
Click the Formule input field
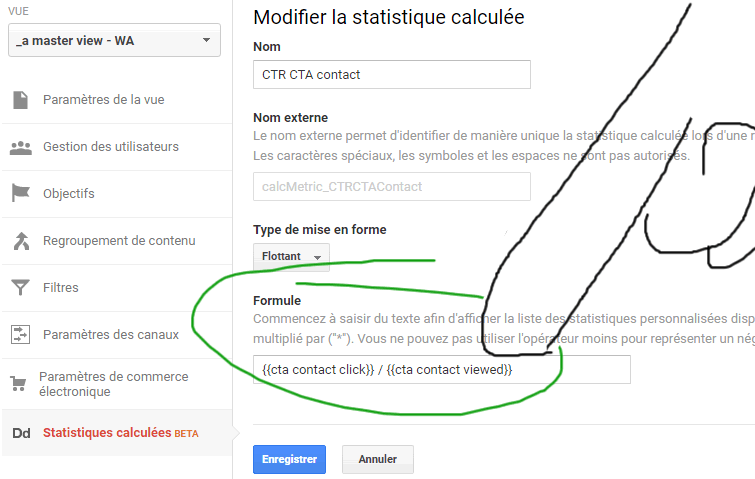click(x=442, y=370)
